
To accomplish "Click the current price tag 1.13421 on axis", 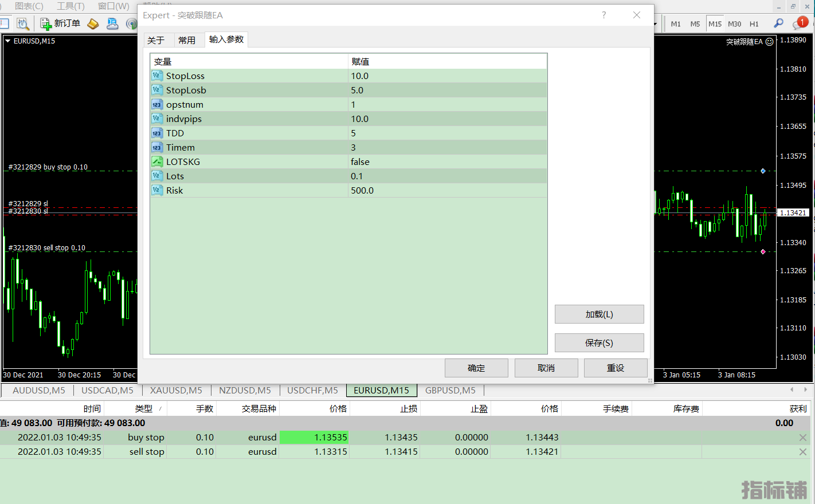I will (x=793, y=212).
